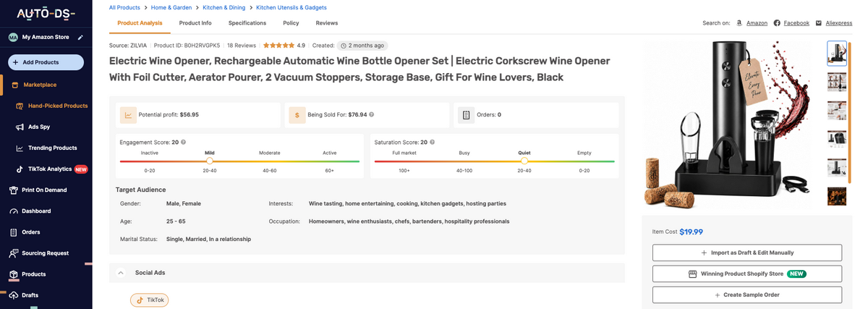Open Winning Product Shopify Store
This screenshot has width=868, height=309.
[x=746, y=274]
